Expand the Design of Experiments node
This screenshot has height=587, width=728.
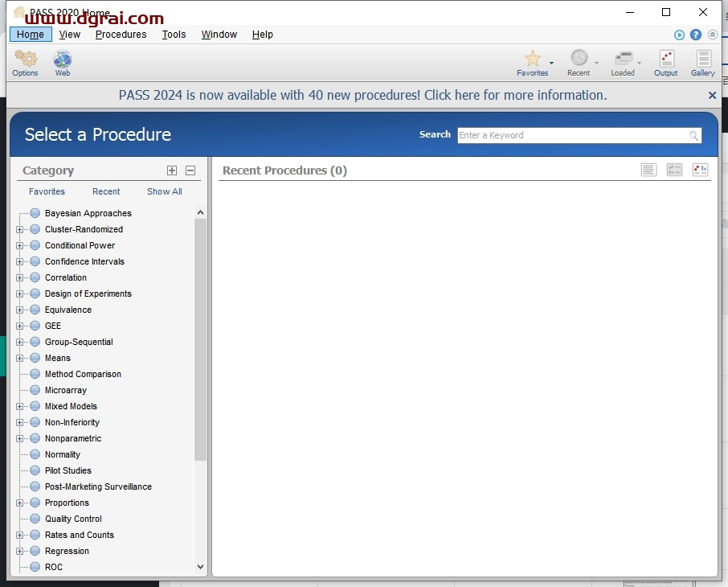(19, 293)
